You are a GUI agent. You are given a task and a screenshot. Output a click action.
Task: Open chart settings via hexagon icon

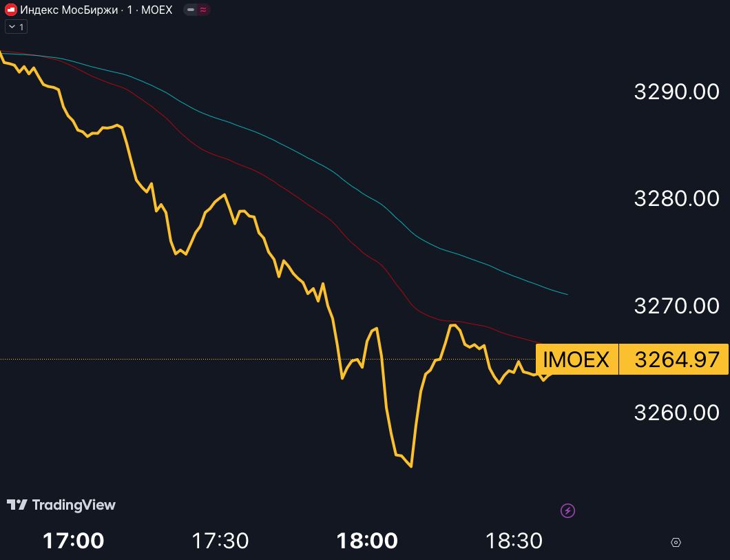(x=676, y=543)
